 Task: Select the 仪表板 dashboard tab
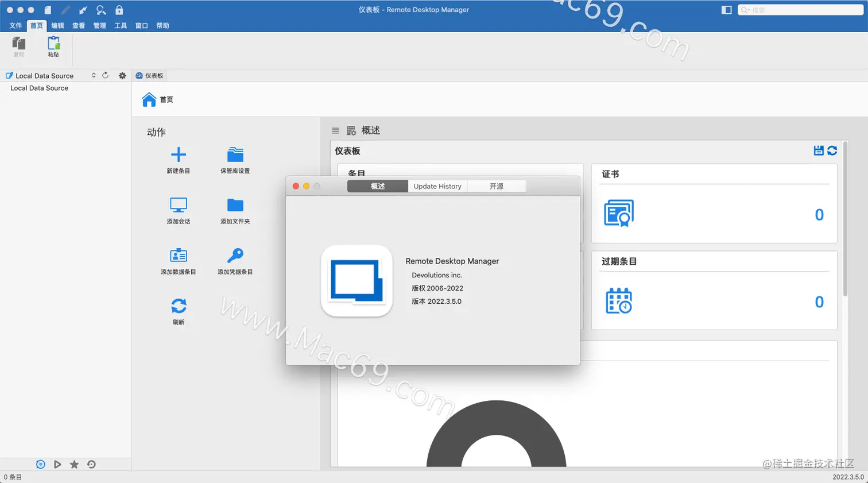click(149, 75)
